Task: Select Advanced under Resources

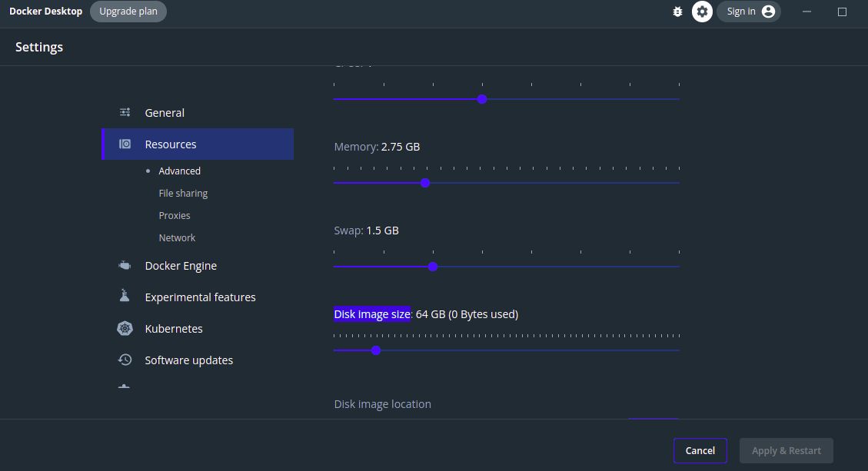Action: (179, 171)
